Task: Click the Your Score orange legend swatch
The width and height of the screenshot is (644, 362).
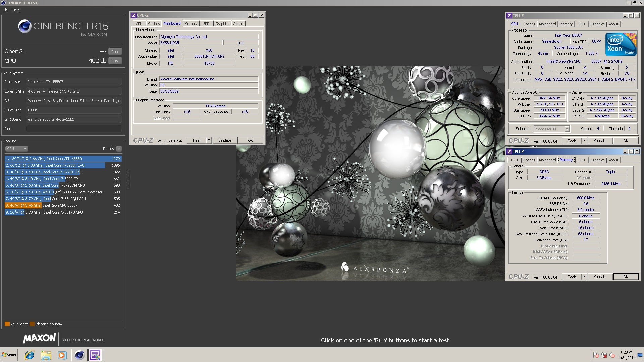Action: (x=7, y=324)
